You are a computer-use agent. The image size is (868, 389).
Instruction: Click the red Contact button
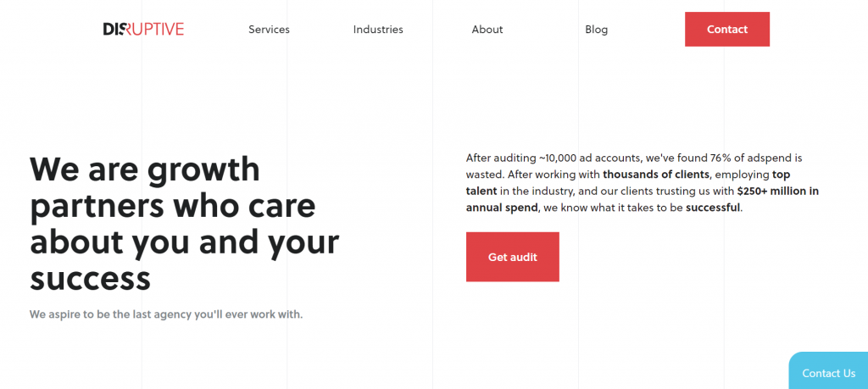[726, 30]
